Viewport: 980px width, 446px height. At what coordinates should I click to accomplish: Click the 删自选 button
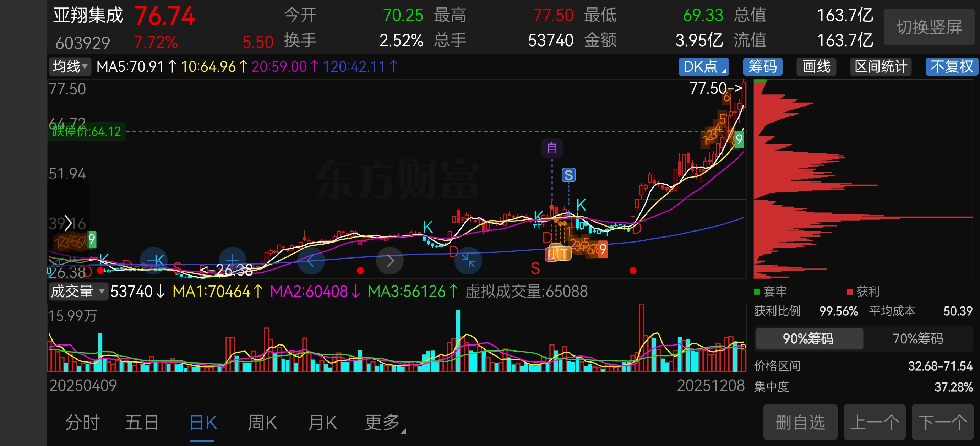point(800,423)
